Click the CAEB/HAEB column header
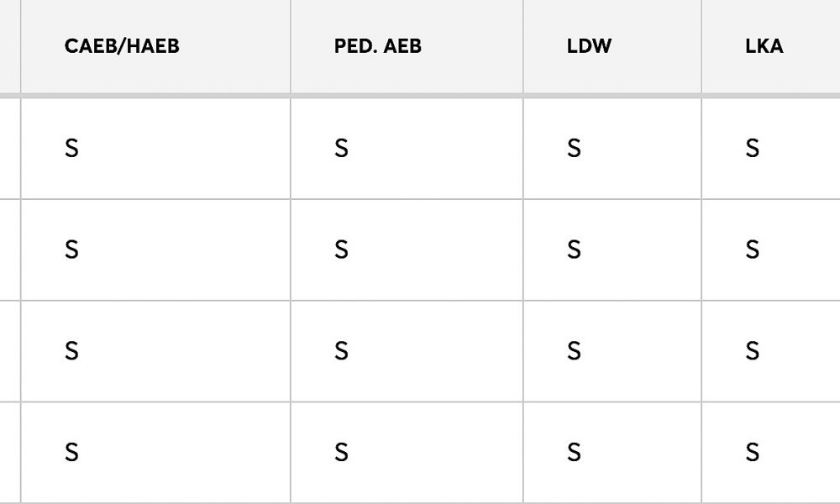840x504 pixels. point(122,46)
